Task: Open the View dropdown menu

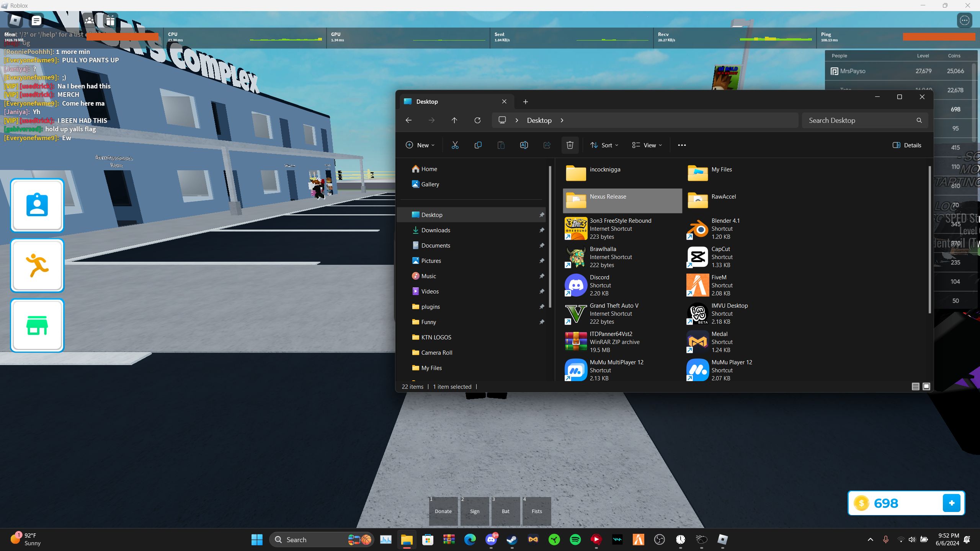Action: 647,145
